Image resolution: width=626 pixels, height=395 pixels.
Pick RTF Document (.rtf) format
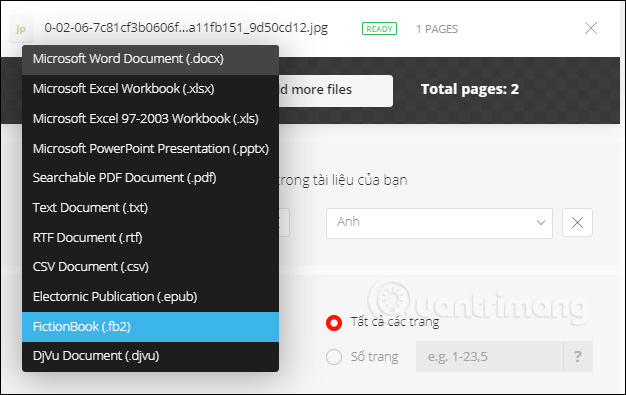[x=150, y=238]
